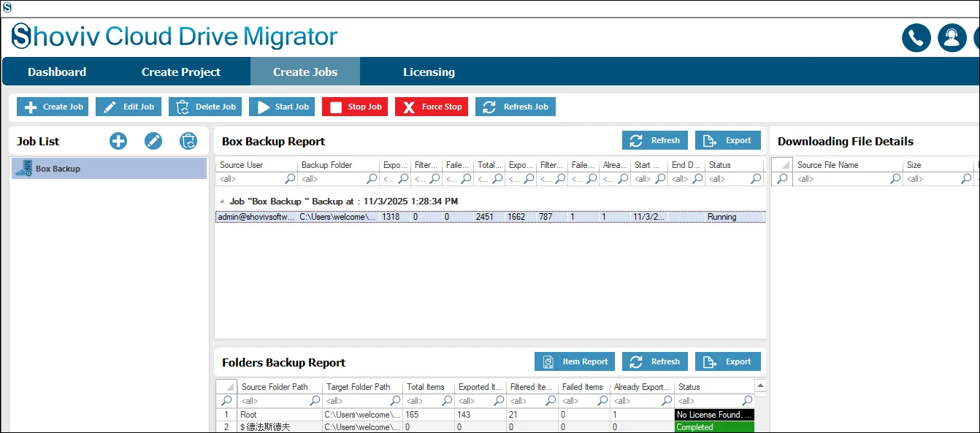This screenshot has height=433, width=980.
Task: Click the phone contact icon in the header
Action: [x=916, y=38]
